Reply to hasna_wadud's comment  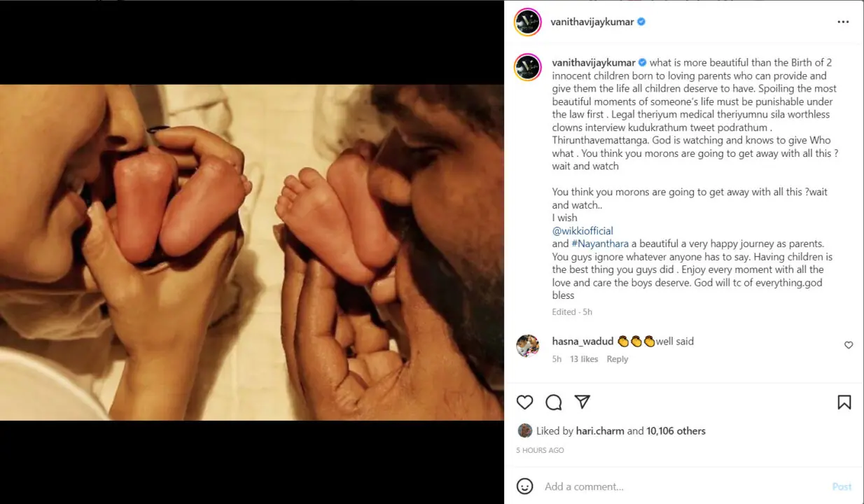click(617, 359)
